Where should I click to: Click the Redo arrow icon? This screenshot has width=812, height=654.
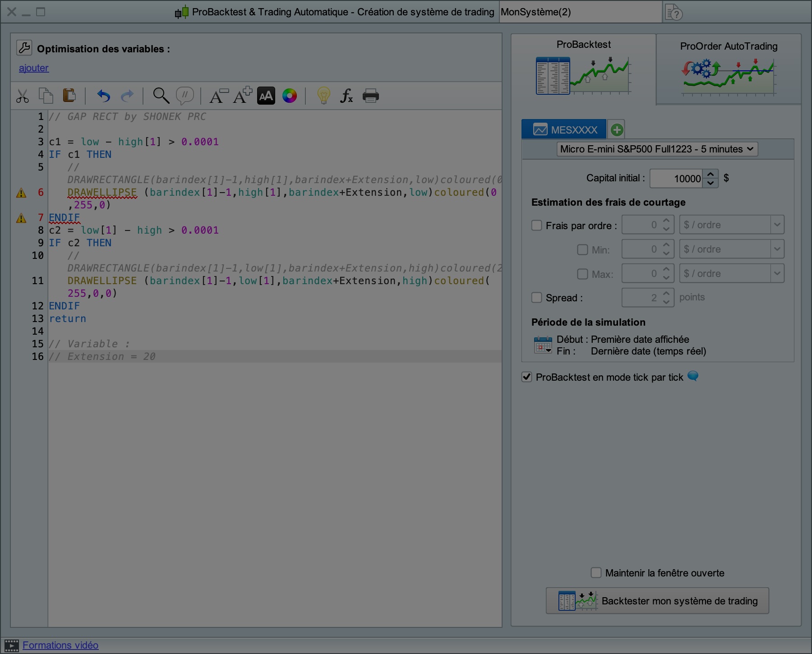(127, 96)
